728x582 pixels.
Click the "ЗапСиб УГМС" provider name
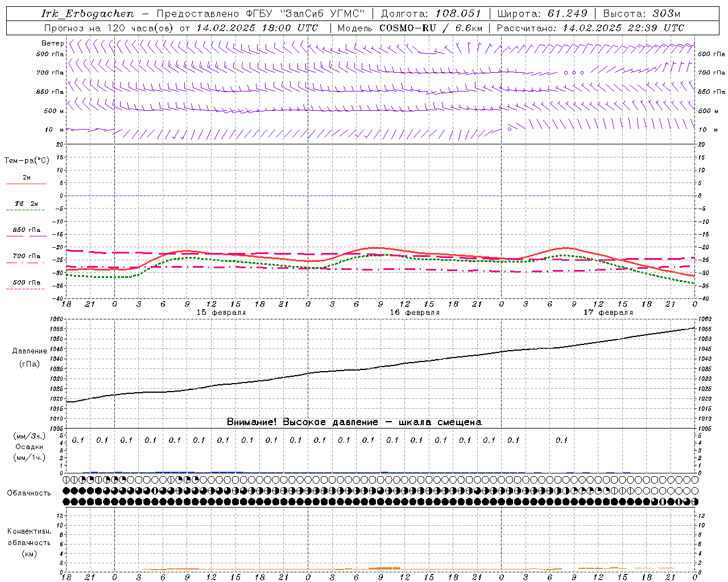[322, 14]
